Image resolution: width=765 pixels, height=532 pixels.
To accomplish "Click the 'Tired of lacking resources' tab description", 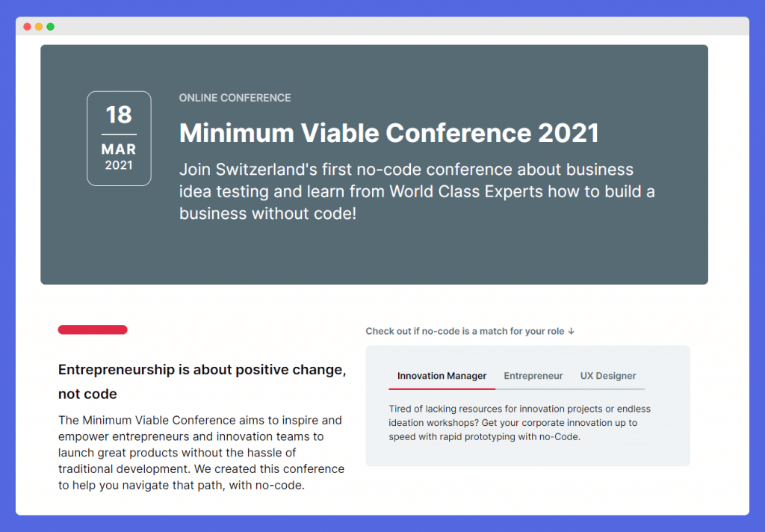I will point(520,423).
